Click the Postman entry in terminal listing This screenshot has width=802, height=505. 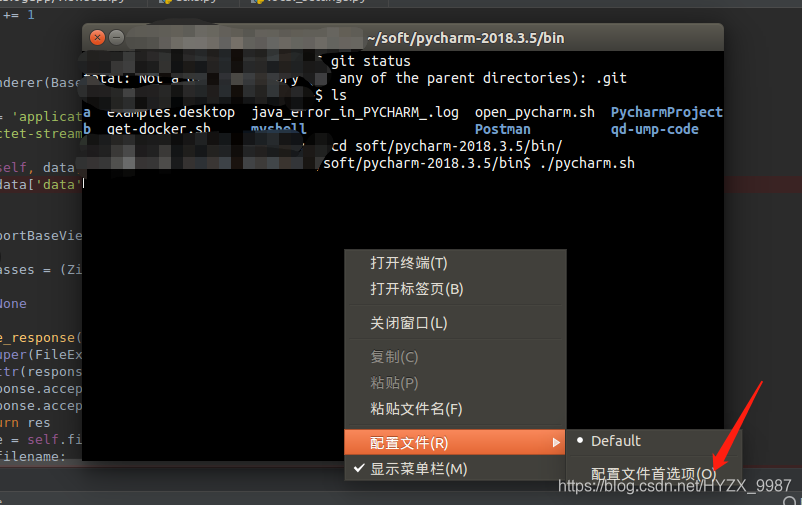pyautogui.click(x=503, y=129)
